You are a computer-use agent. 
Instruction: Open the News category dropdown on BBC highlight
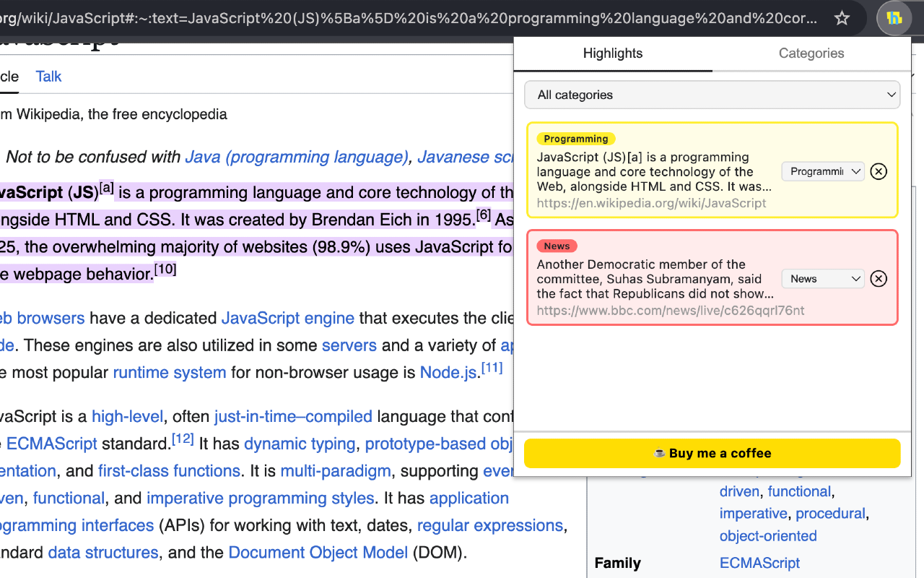[x=823, y=279]
